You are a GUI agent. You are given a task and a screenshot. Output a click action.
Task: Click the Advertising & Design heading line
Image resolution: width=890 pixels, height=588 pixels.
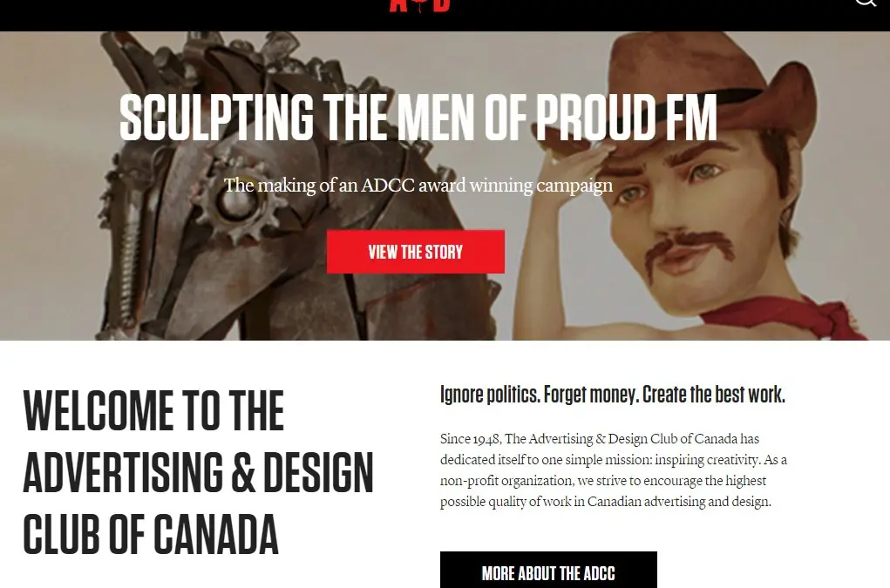[198, 472]
